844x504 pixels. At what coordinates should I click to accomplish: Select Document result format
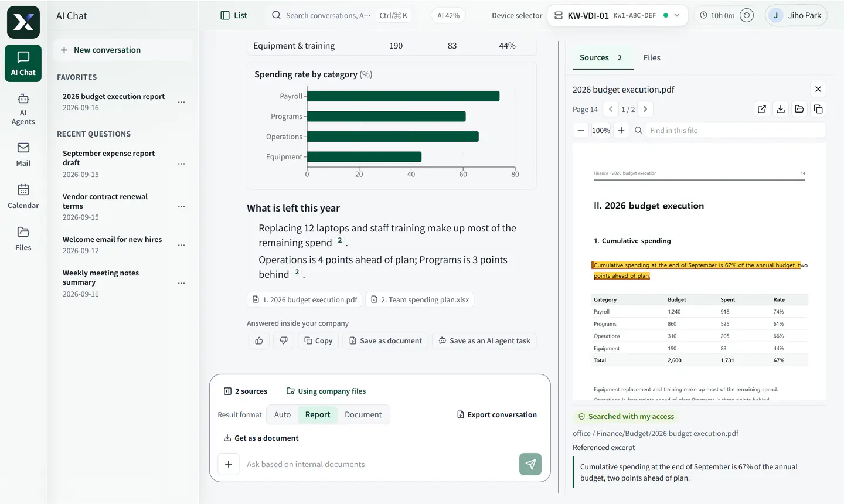pos(363,414)
